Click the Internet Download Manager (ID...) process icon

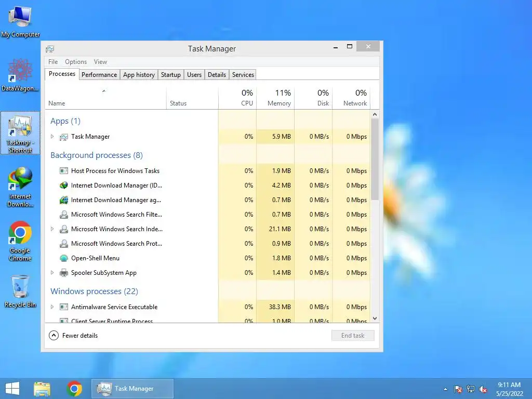[63, 185]
